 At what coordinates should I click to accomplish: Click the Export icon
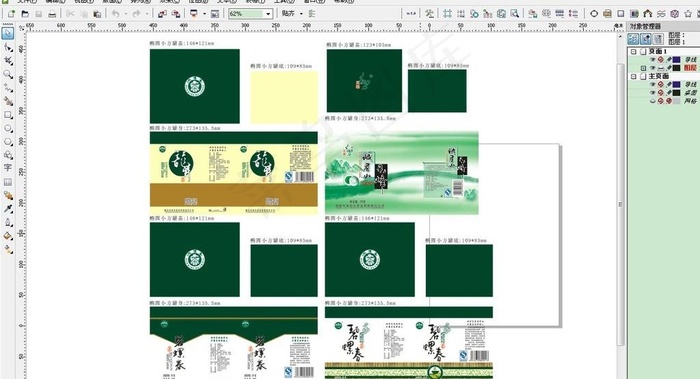[176, 14]
